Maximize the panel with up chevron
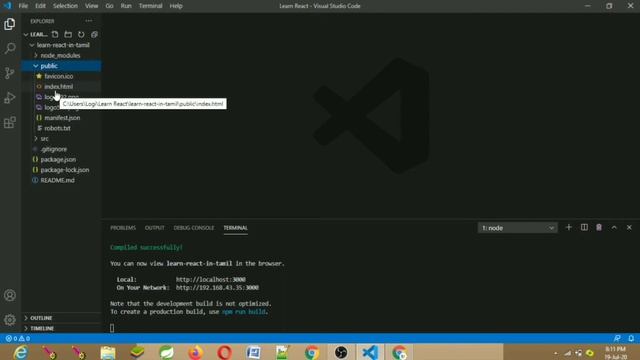This screenshot has height=360, width=640. 614,227
